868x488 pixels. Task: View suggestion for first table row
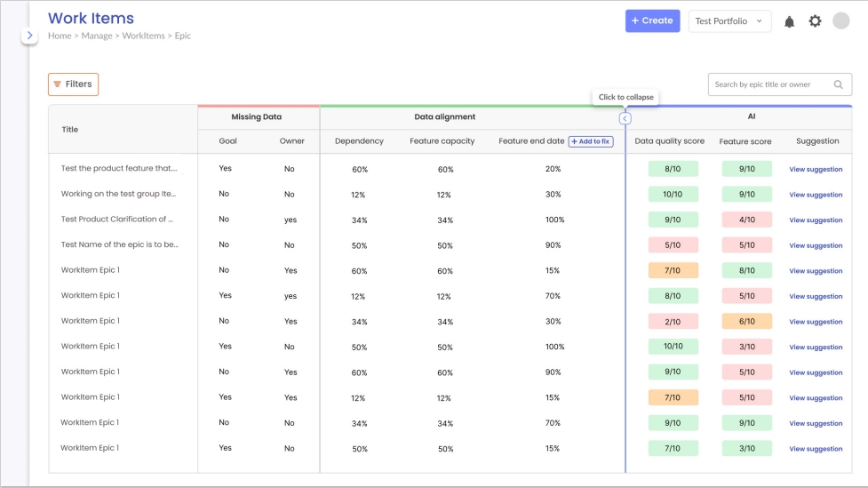816,169
